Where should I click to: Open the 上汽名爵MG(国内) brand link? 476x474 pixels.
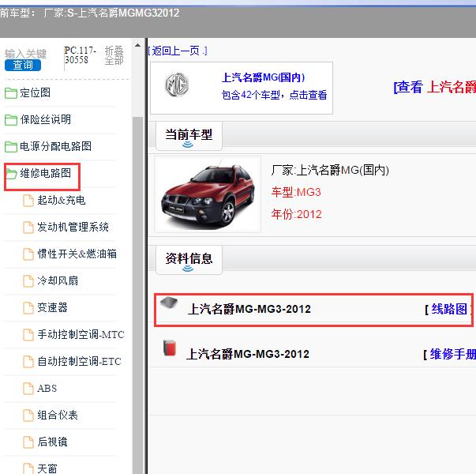pos(263,77)
